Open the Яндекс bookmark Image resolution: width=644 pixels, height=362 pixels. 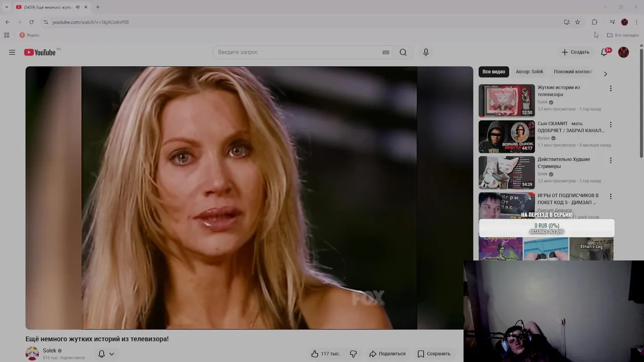(29, 35)
